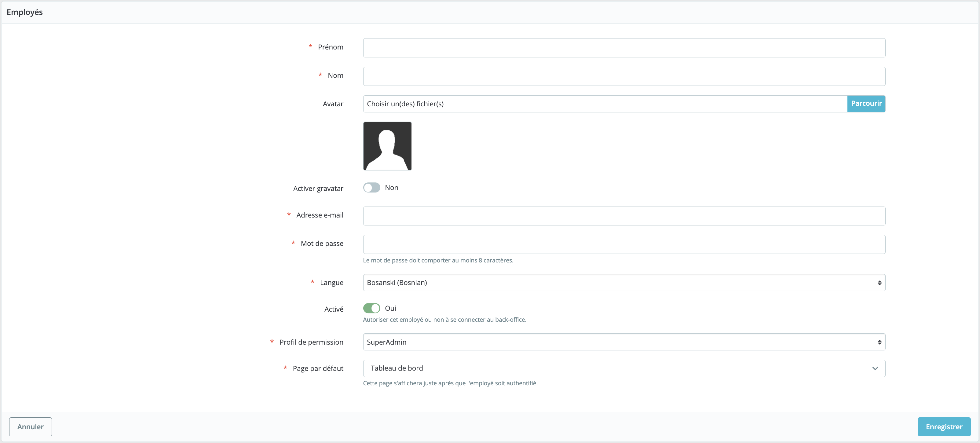Image resolution: width=980 pixels, height=443 pixels.
Task: Click the Enregistrer button
Action: click(x=944, y=427)
